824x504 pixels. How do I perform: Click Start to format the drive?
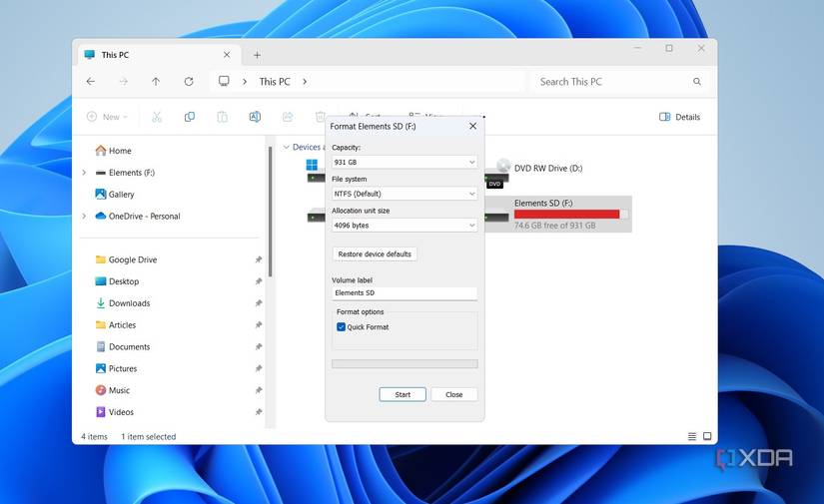click(403, 394)
